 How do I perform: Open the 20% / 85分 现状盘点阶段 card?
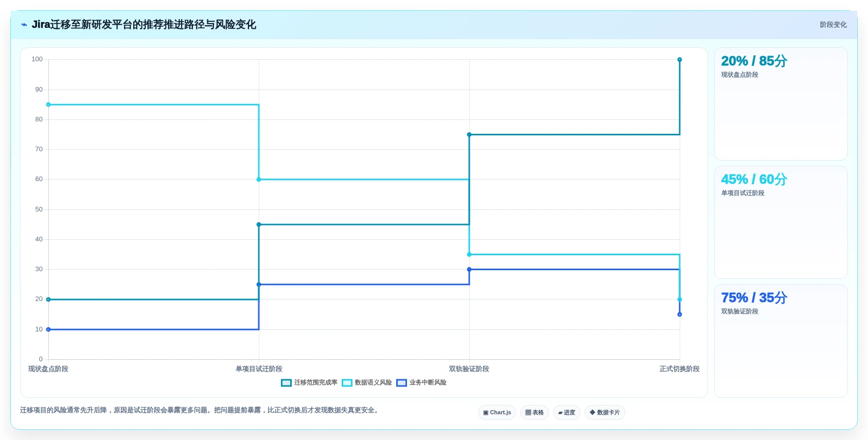point(781,104)
